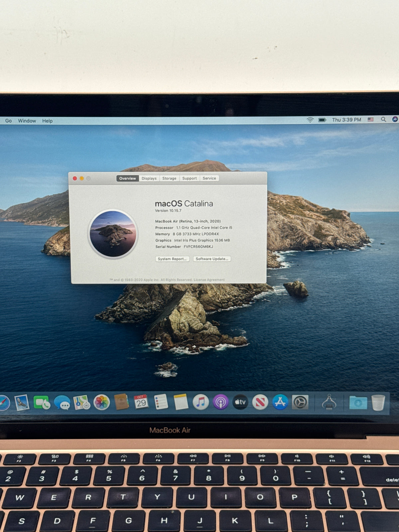Click the Wi-Fi status icon
This screenshot has height=532, width=399.
[310, 120]
